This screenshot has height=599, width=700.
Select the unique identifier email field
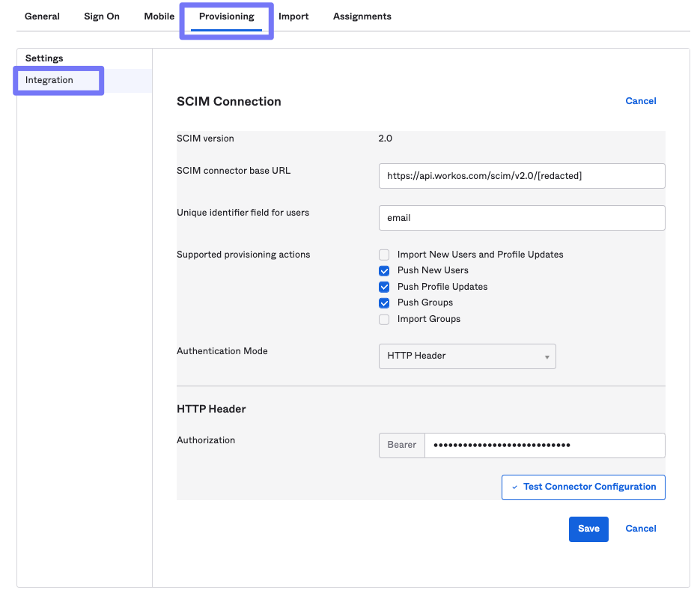point(521,218)
